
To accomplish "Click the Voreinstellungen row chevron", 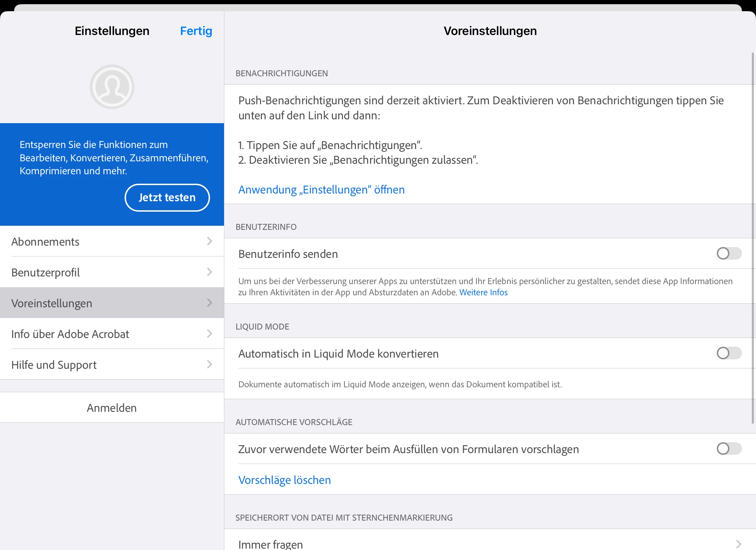I will [209, 303].
